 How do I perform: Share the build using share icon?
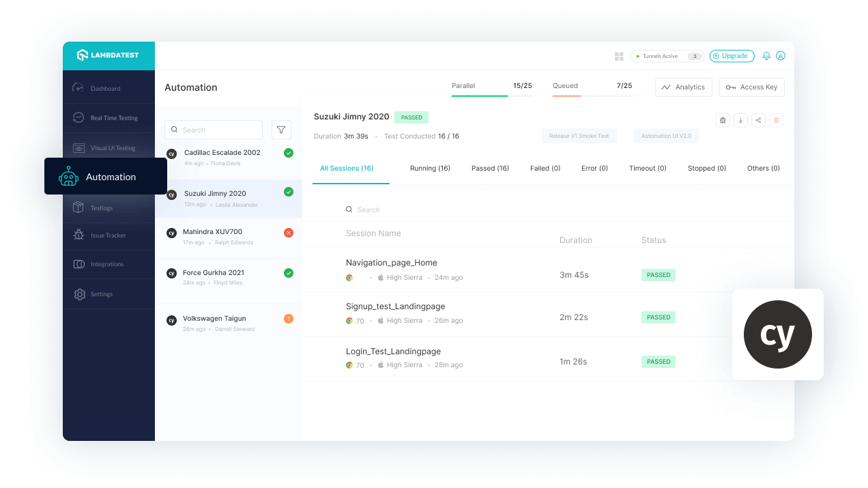[758, 120]
